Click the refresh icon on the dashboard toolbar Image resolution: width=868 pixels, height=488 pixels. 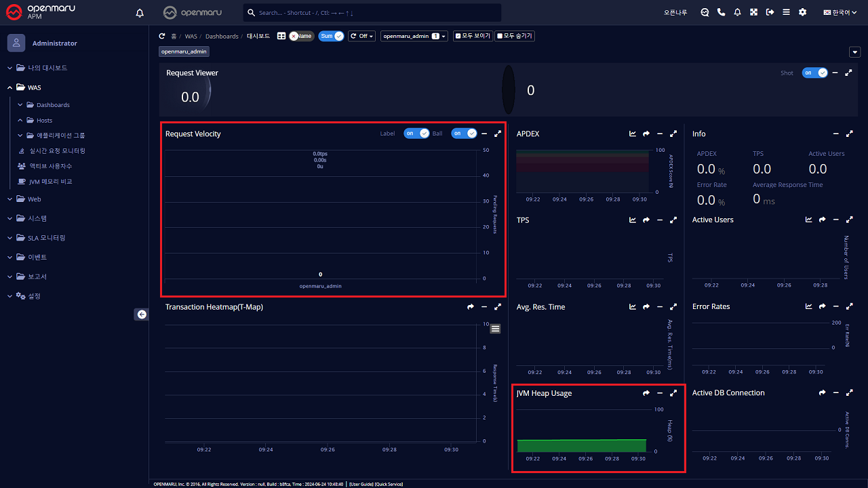(x=163, y=36)
